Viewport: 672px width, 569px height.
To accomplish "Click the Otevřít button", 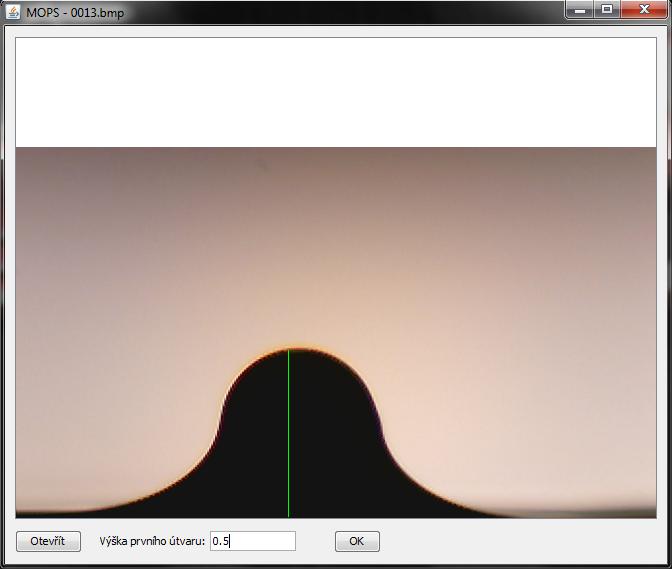I will click(x=48, y=541).
